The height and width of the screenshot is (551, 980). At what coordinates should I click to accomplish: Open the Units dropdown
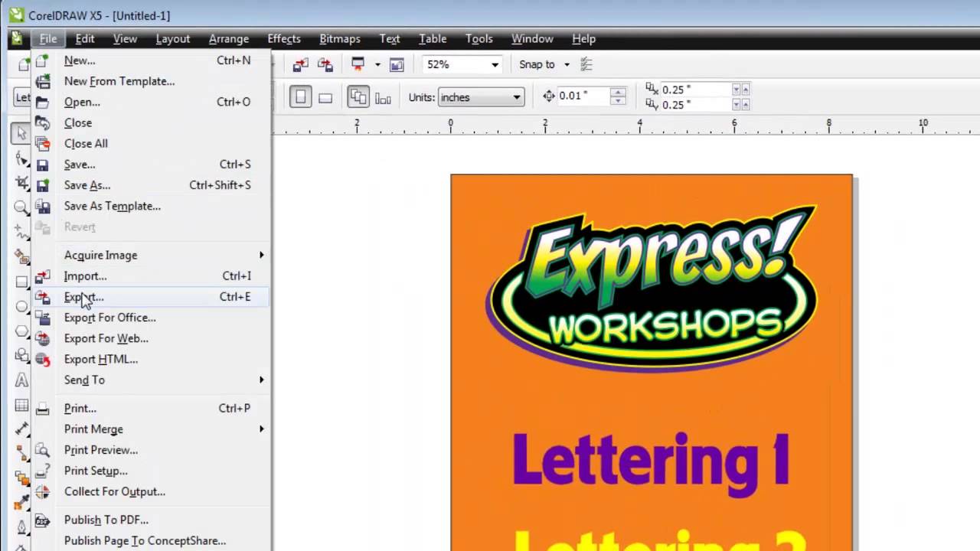coord(516,97)
